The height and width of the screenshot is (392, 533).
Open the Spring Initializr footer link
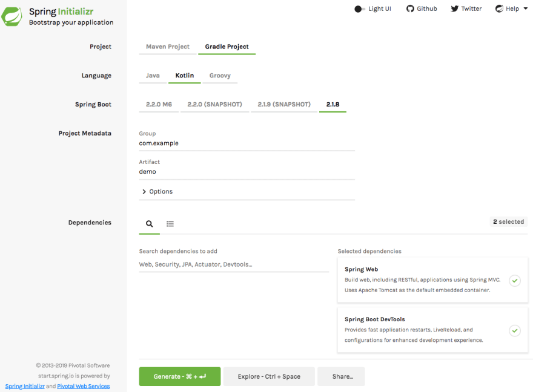point(25,386)
